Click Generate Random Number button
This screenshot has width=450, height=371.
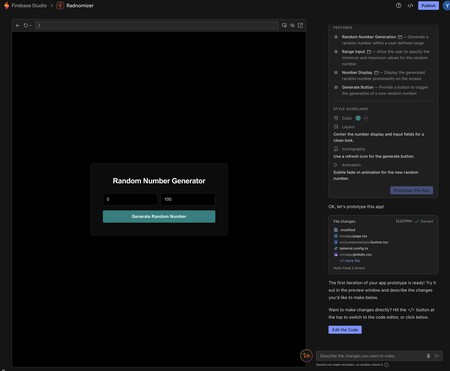tap(159, 216)
